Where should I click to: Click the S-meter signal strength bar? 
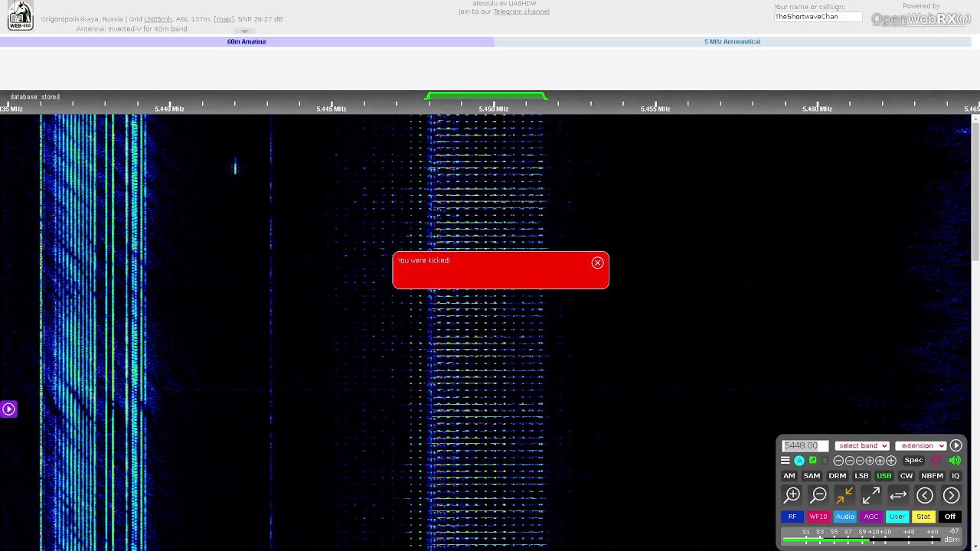(862, 540)
